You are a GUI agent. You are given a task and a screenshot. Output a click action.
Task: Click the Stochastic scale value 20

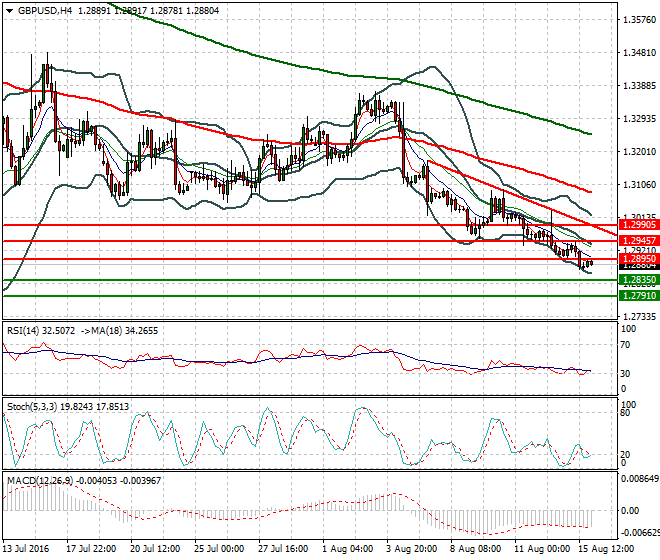coord(625,455)
